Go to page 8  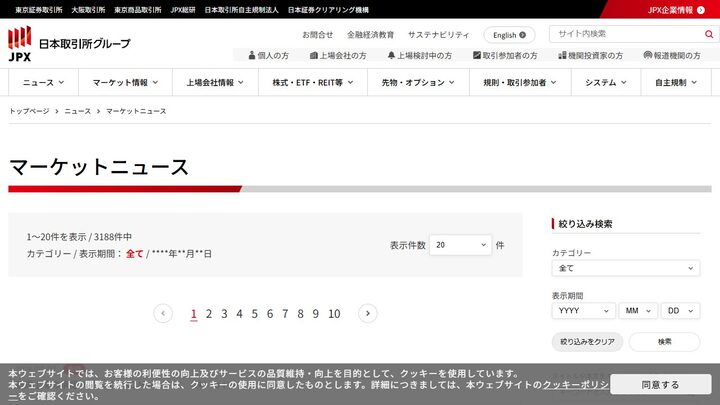[300, 314]
